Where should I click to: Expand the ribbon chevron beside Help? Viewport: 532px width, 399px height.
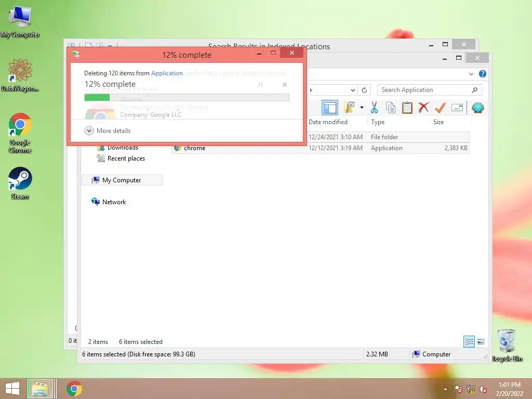pos(471,74)
